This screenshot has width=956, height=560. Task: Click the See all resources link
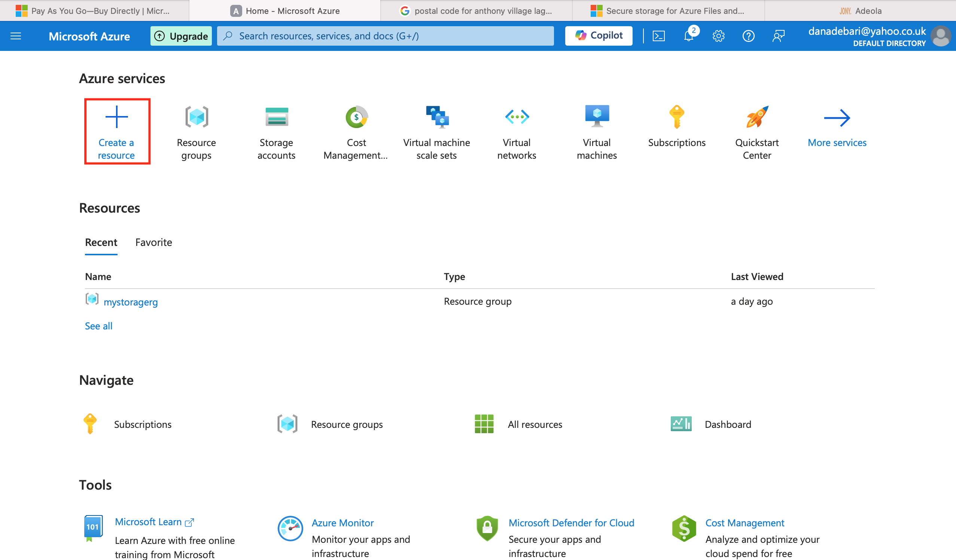pos(99,326)
